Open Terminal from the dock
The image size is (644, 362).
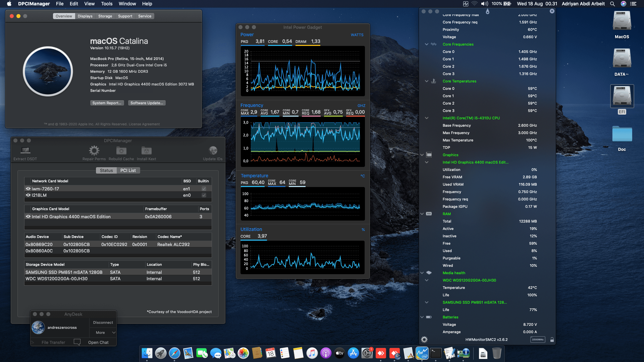pyautogui.click(x=436, y=353)
